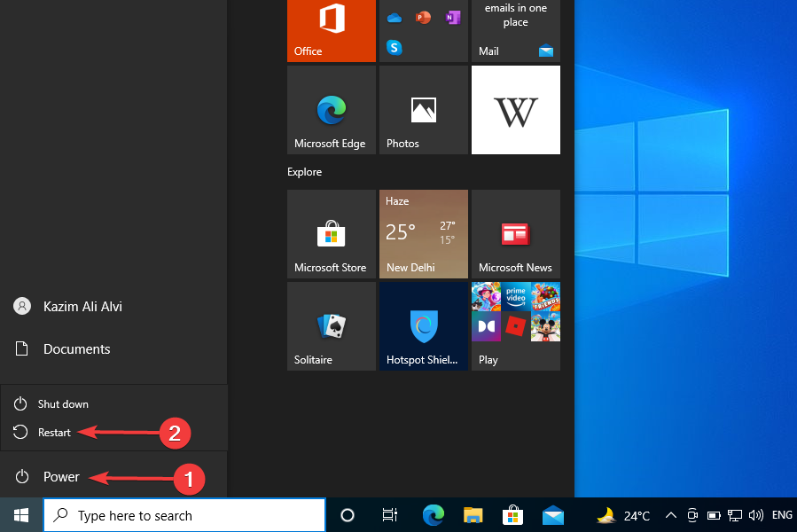Screen dimensions: 797x532
Task: Choose Shut down in power menu
Action: coord(62,404)
